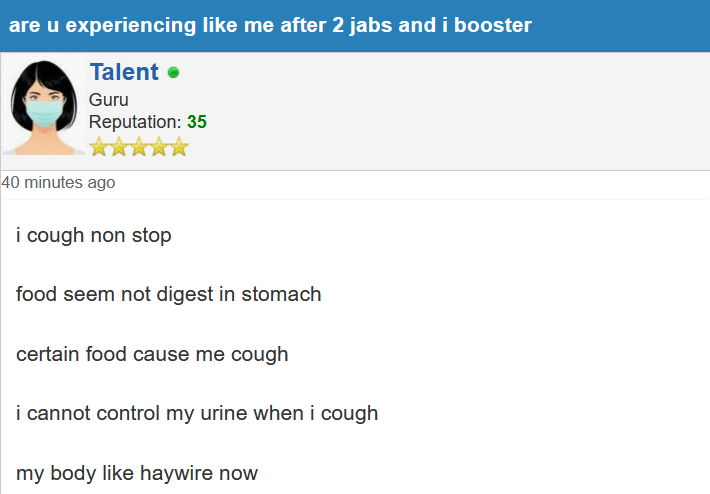Open the Talent username profile link
Screen dimensions: 710x494
[124, 72]
